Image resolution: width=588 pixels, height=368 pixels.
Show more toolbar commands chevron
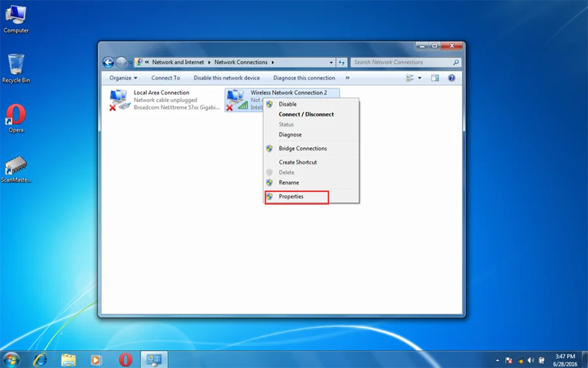tap(348, 78)
